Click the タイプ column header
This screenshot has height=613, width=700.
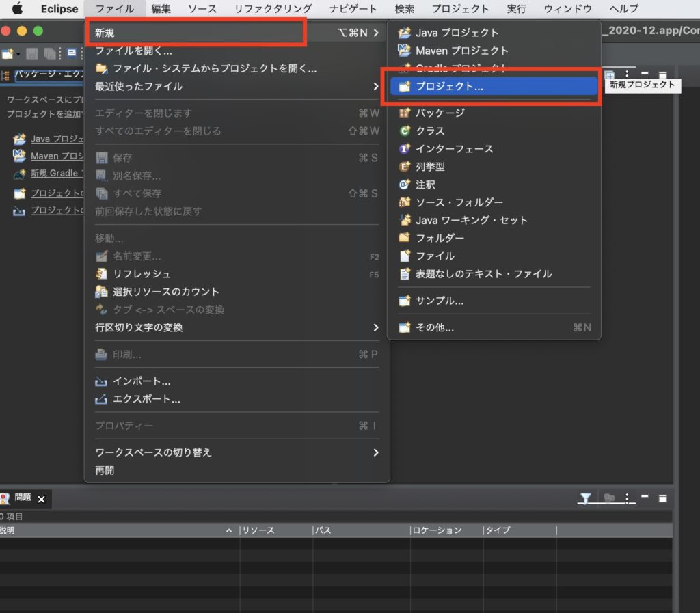tap(520, 530)
